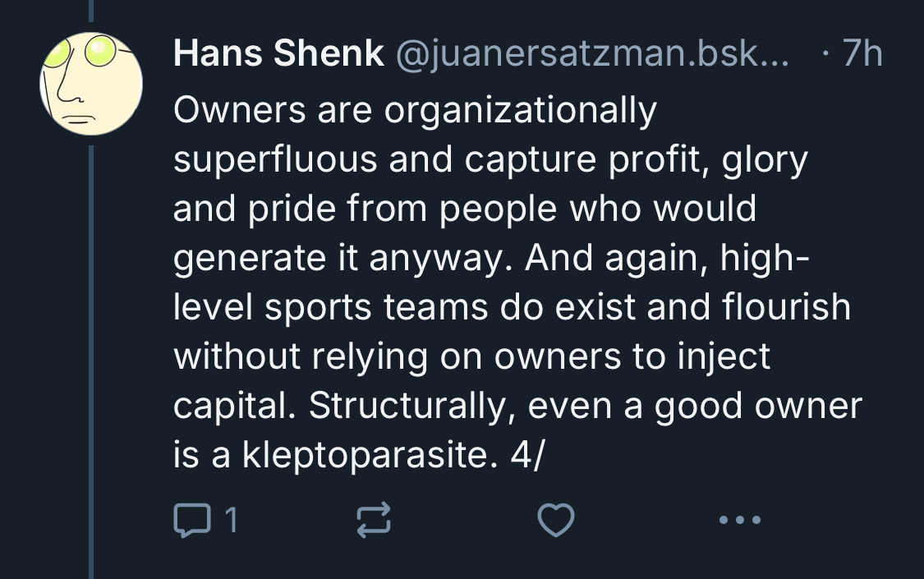924x579 pixels.
Task: Repost this post with the arrows icon
Action: coord(375,519)
